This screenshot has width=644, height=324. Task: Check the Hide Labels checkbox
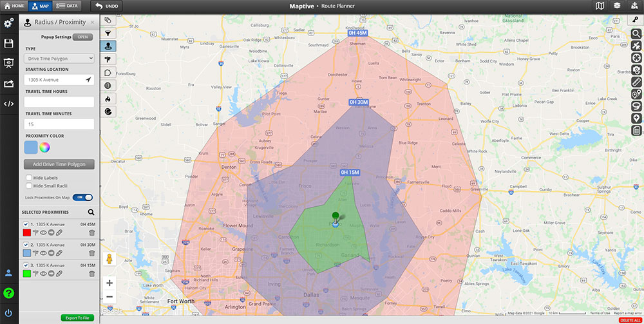29,178
